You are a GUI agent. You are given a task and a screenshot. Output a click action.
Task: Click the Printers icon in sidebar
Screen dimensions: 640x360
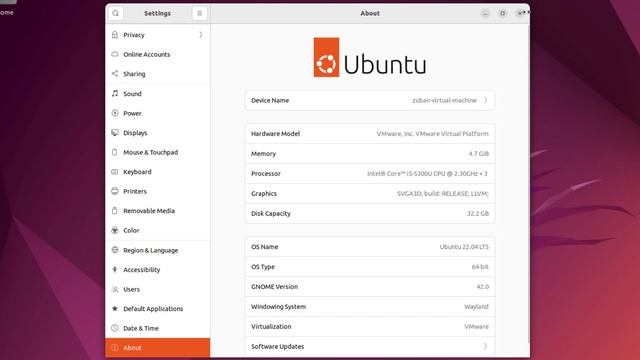[115, 191]
